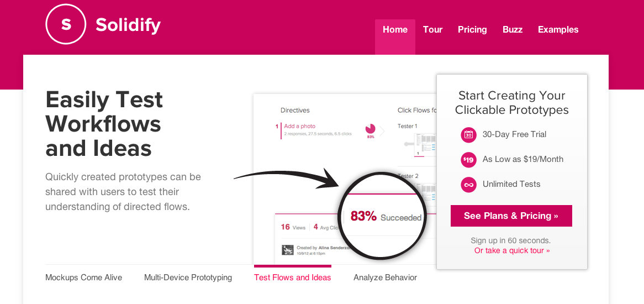Viewport: 644px width, 304px height.
Task: Click the 'Add a photo' directive link
Action: 299,126
